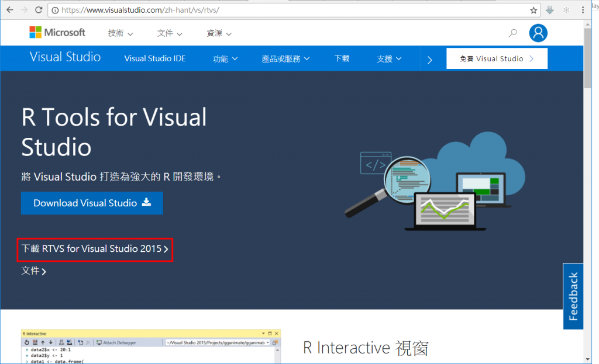Open the 下載 nav item
The height and width of the screenshot is (364, 599).
click(x=342, y=58)
